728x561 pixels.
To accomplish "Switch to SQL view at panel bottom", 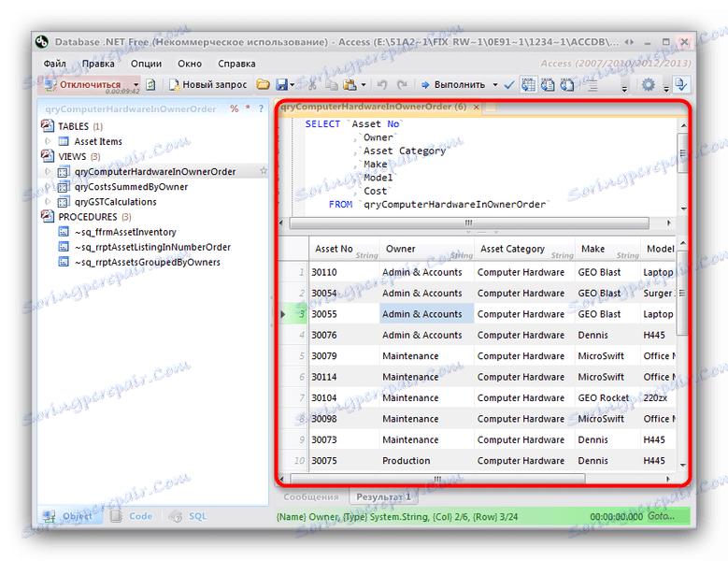I will 188,516.
